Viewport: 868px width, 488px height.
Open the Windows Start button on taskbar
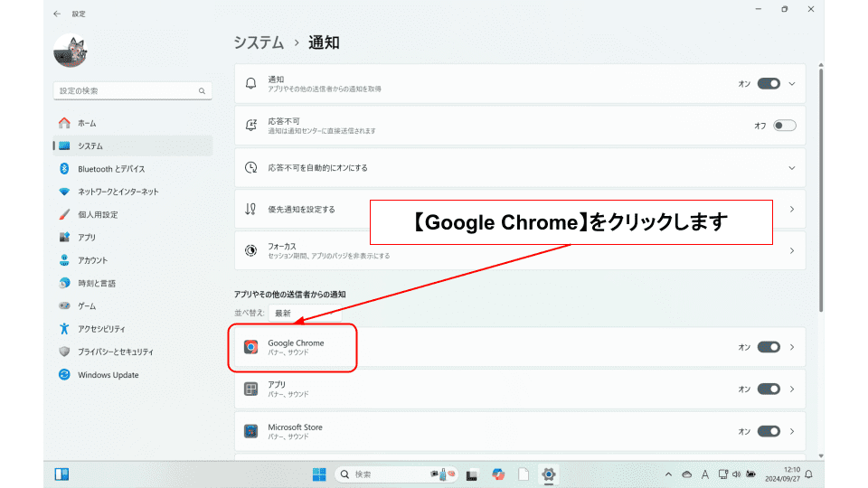click(319, 474)
